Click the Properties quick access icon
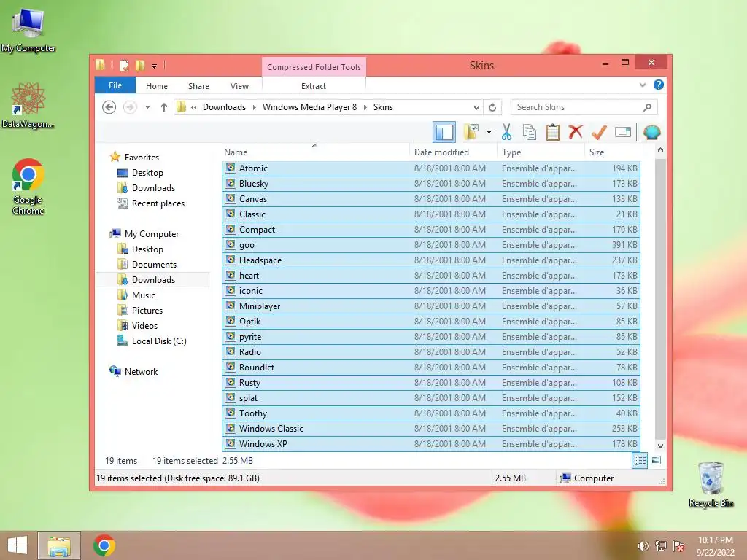This screenshot has height=560, width=747. coord(124,65)
